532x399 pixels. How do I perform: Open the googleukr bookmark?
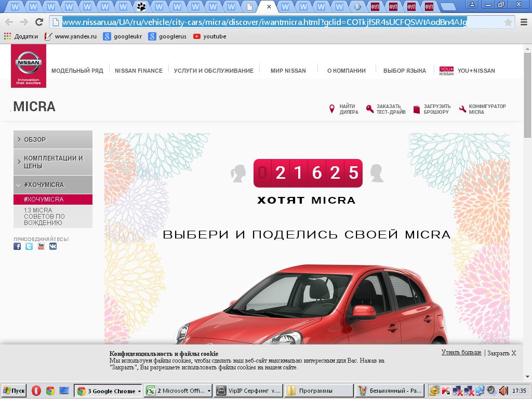(123, 36)
